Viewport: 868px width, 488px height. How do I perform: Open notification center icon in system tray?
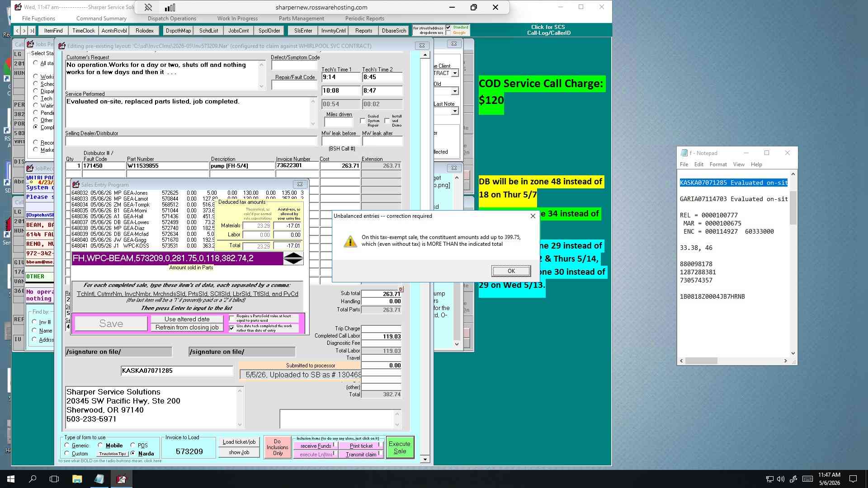[x=853, y=479]
